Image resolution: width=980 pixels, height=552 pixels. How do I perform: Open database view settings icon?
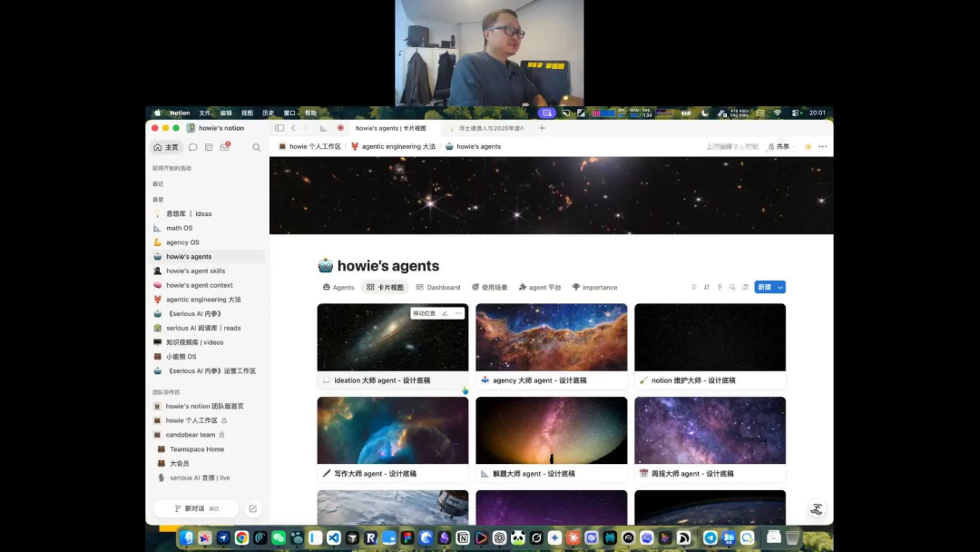[745, 288]
